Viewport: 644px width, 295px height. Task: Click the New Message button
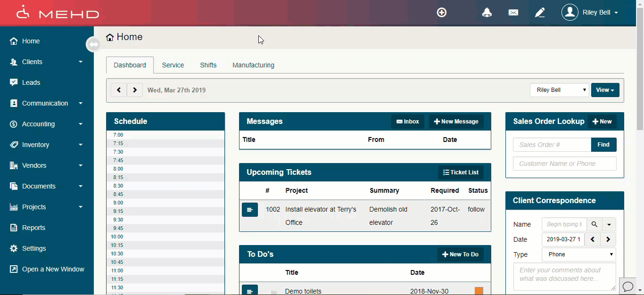pos(456,121)
